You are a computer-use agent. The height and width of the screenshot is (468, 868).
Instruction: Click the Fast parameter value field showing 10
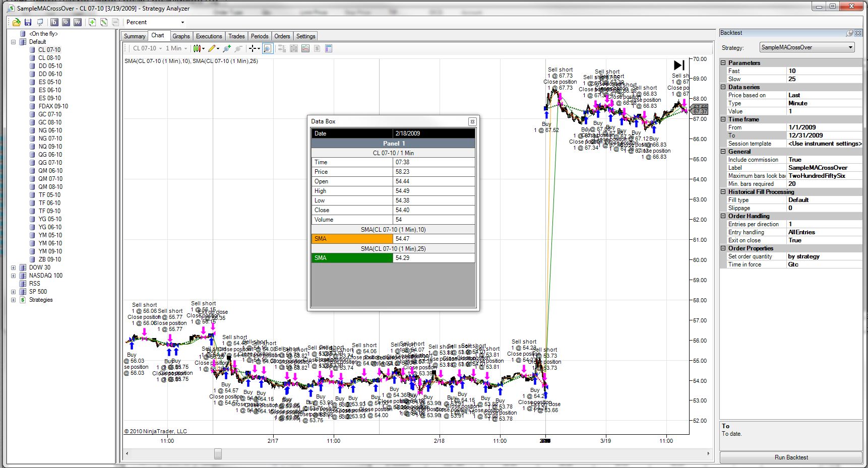[824, 71]
